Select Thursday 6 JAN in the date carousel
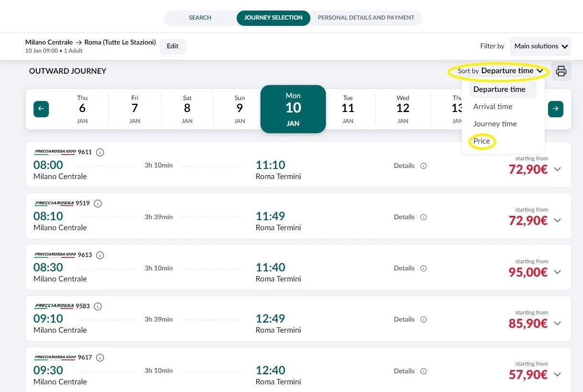Viewport: 583px width, 392px height. pyautogui.click(x=82, y=109)
